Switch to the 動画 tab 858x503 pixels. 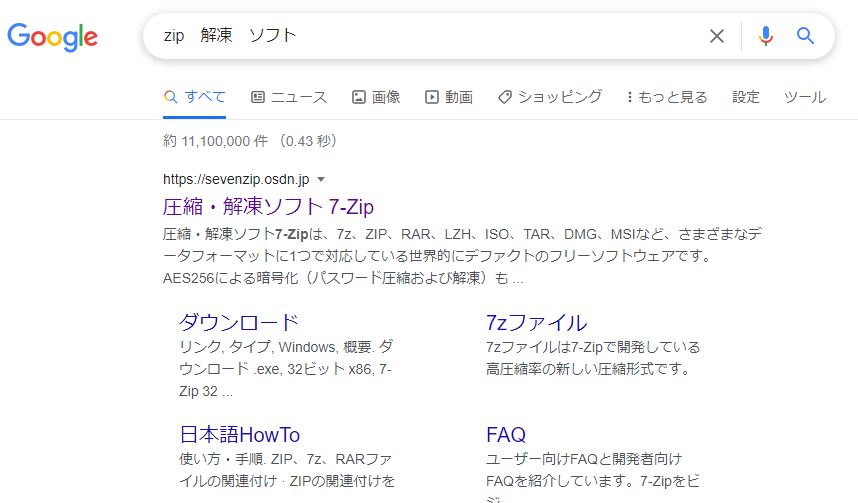click(449, 97)
